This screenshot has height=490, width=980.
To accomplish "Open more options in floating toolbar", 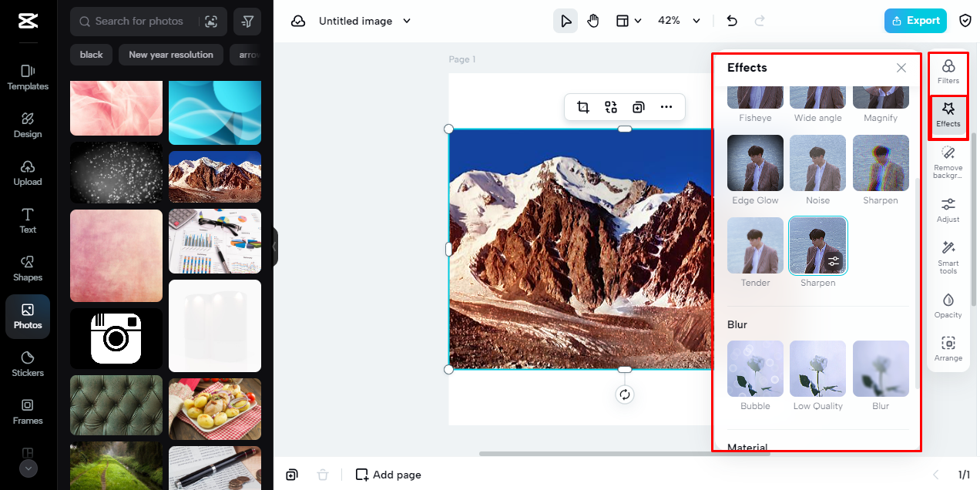I will (x=666, y=107).
